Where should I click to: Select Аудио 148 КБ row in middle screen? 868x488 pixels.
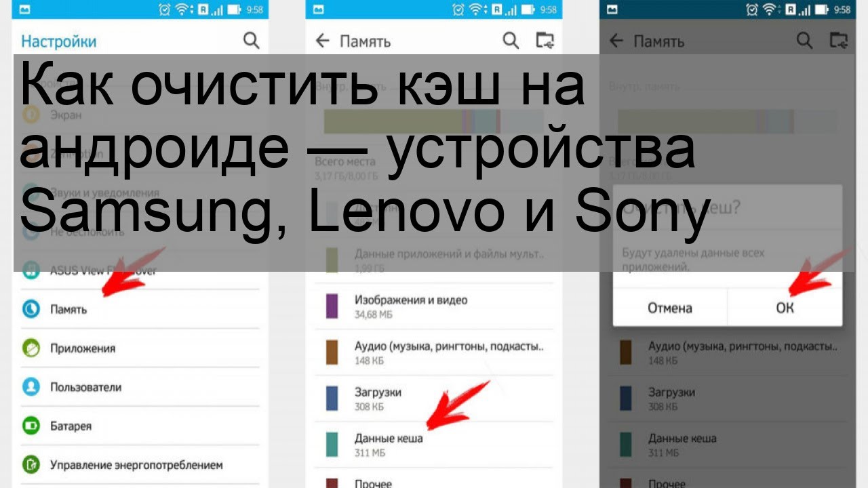click(x=433, y=352)
